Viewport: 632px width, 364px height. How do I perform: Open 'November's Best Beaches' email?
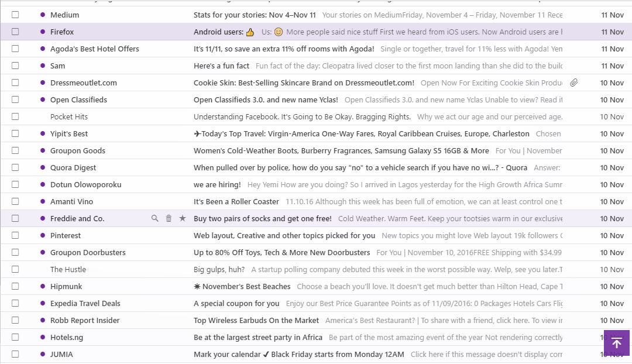tap(242, 286)
